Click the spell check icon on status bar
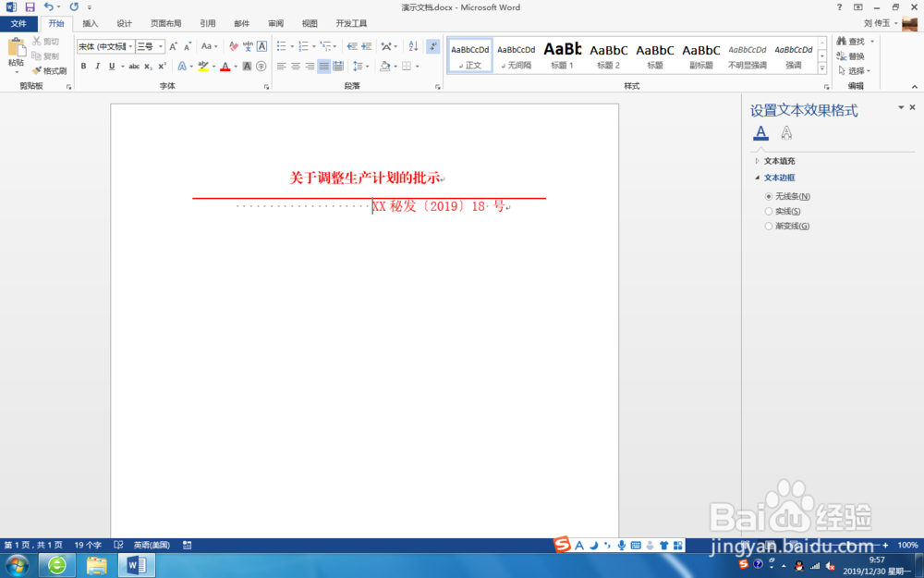The image size is (924, 578). click(x=116, y=545)
